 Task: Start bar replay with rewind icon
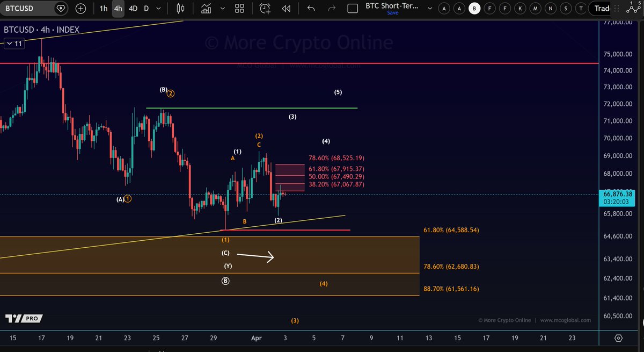click(x=286, y=9)
